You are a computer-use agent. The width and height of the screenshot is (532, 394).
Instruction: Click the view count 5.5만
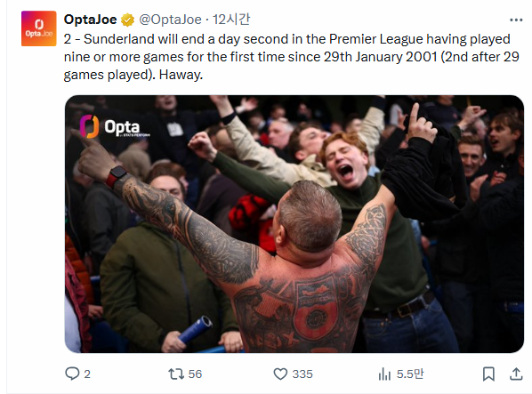coord(410,374)
